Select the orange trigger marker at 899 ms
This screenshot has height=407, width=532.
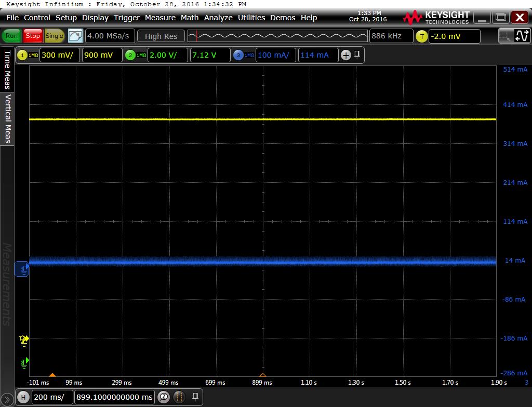coord(262,375)
